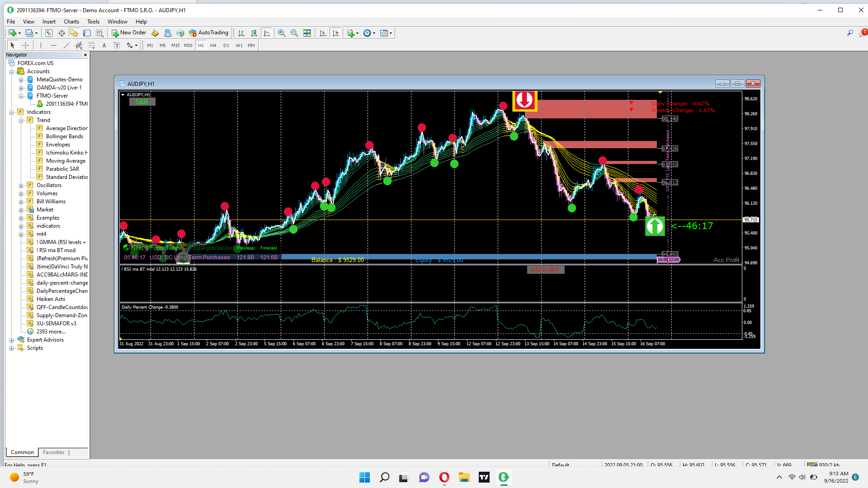Switch chart to candlesticks icon
The image size is (868, 488).
254,33
